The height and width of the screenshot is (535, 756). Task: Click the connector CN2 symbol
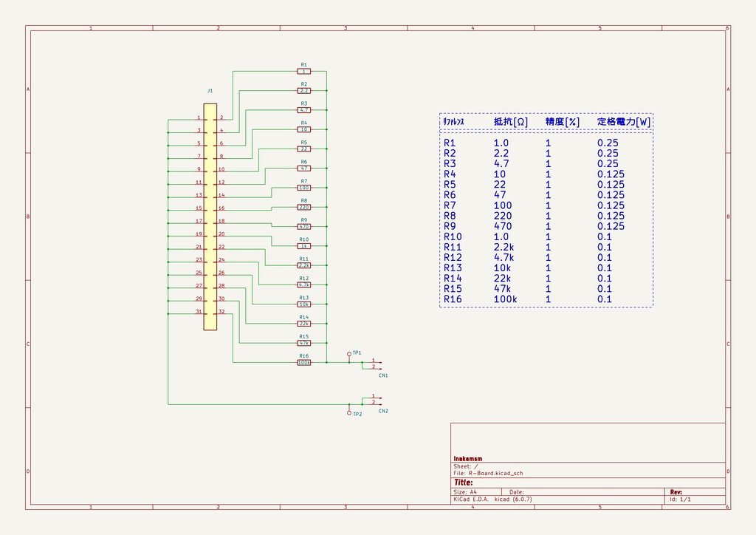tap(373, 401)
